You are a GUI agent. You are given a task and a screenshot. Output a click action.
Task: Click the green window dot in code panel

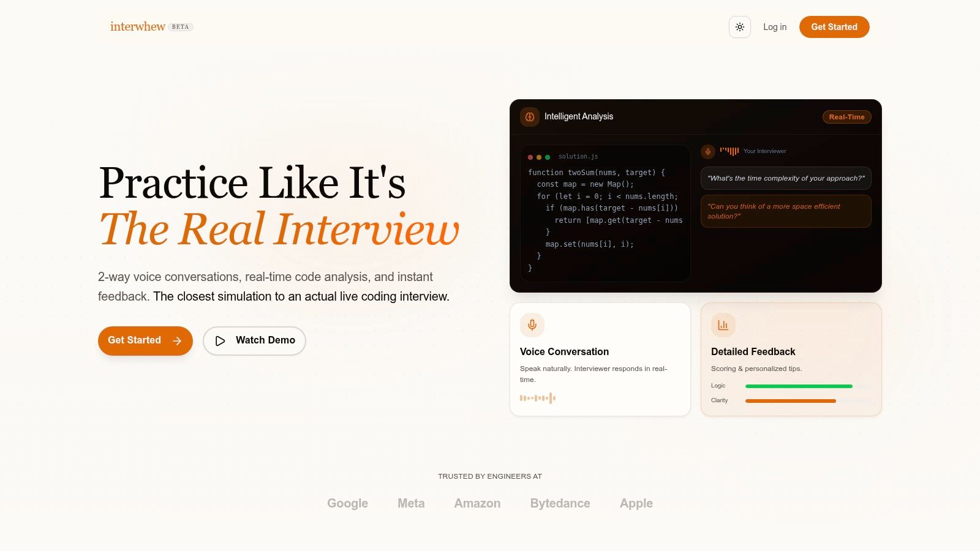(548, 157)
